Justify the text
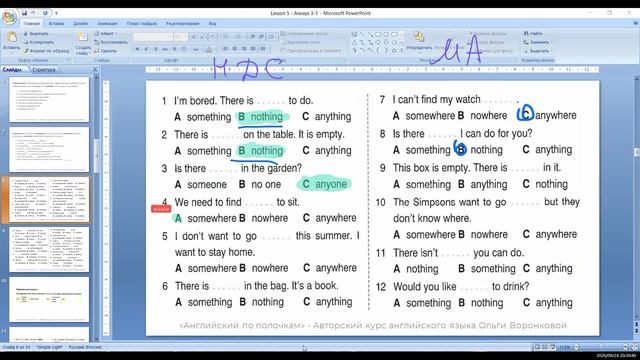The width and height of the screenshot is (640, 360). (x=253, y=49)
